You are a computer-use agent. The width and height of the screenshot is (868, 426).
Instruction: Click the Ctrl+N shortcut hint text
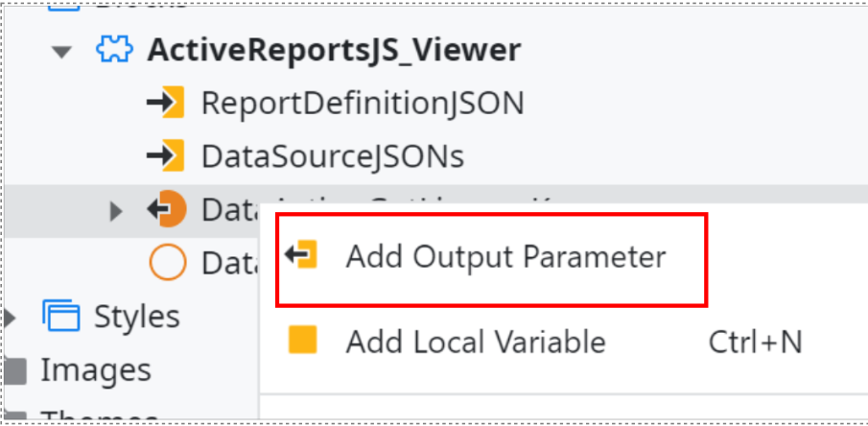pyautogui.click(x=755, y=342)
